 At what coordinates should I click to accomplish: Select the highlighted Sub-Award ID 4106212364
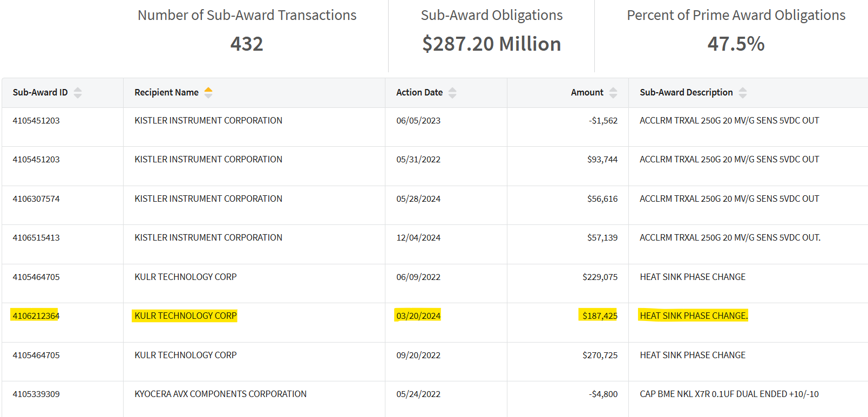[x=36, y=316]
